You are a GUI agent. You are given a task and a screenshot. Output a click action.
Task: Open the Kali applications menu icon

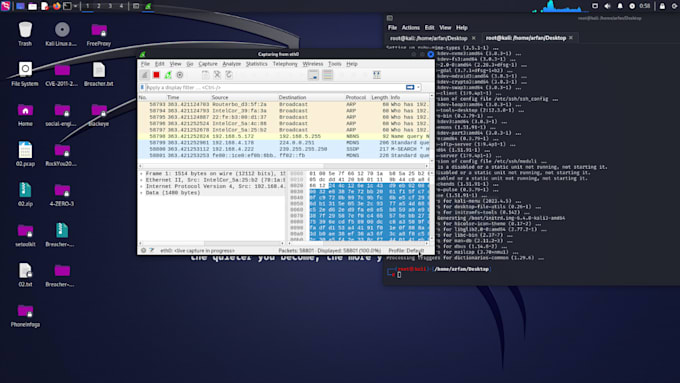pos(6,6)
